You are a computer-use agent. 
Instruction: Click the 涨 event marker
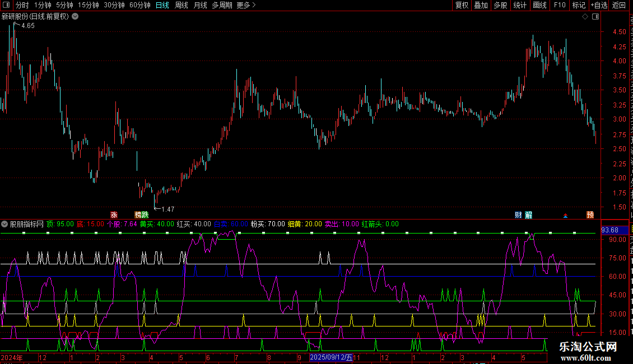[114, 214]
